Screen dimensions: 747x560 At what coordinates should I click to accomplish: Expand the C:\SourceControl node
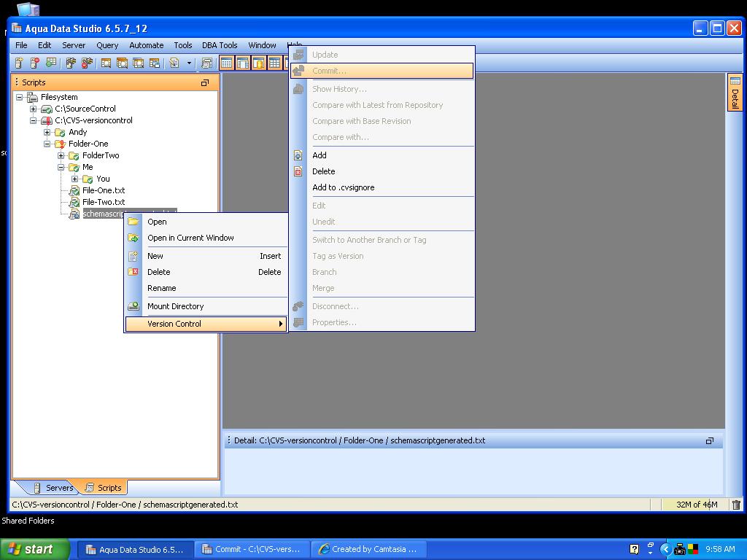[x=33, y=109]
